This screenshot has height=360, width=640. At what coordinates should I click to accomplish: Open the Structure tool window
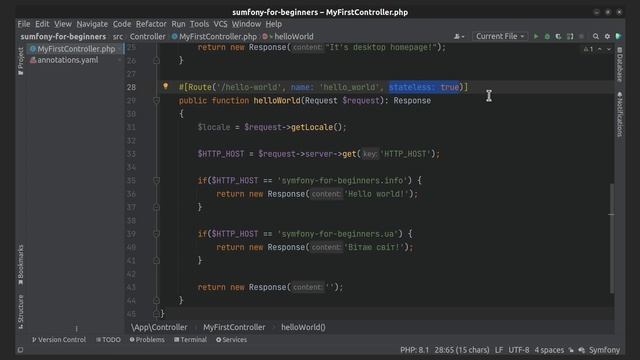point(21,312)
